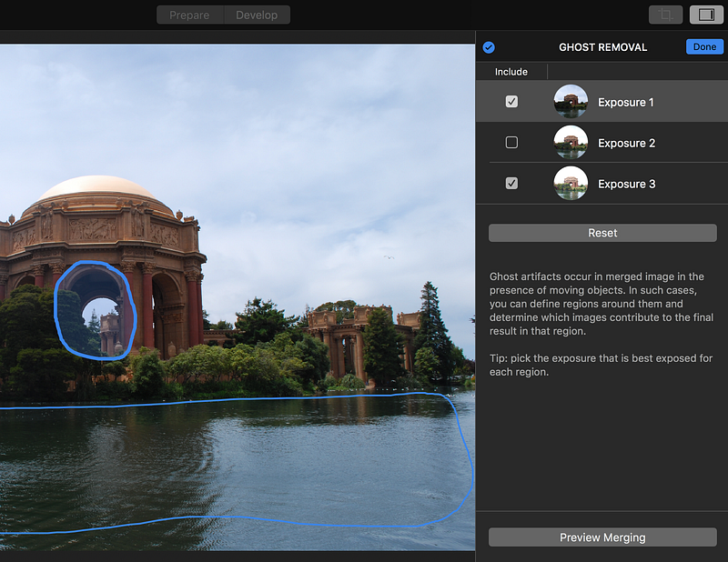Switch to the Prepare tab
The image size is (728, 562).
(189, 15)
